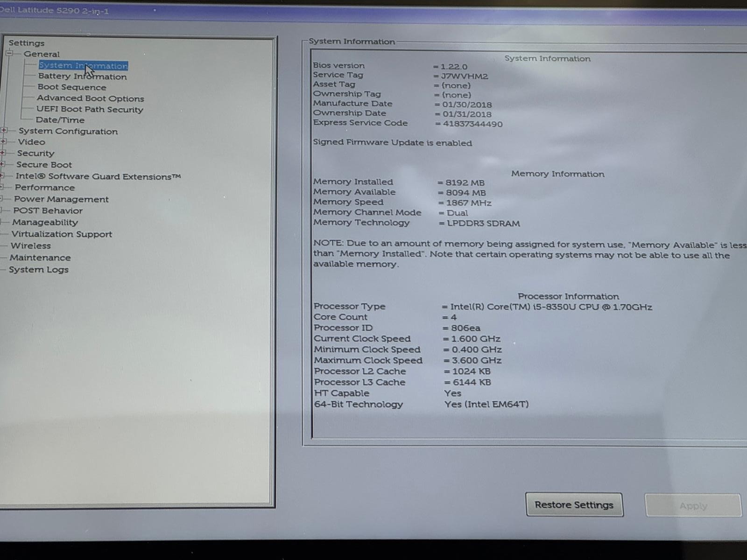The image size is (747, 560).
Task: Select Power Management category
Action: pyautogui.click(x=61, y=199)
